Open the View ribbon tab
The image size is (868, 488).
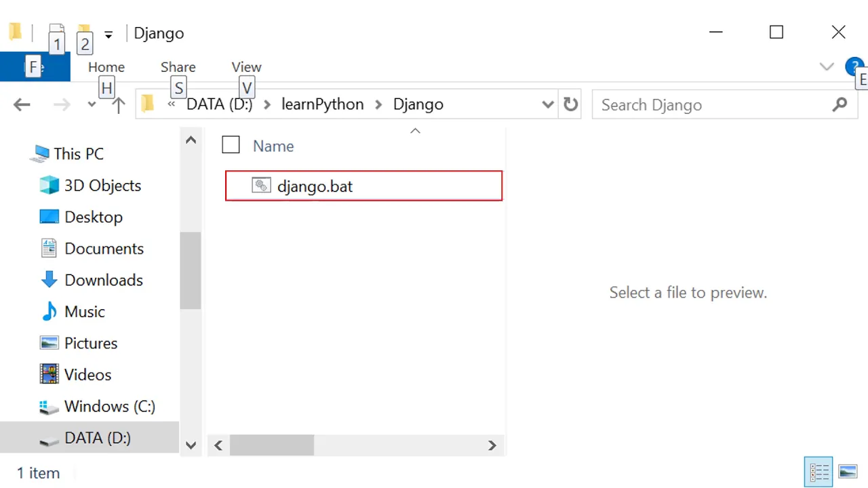(x=246, y=67)
